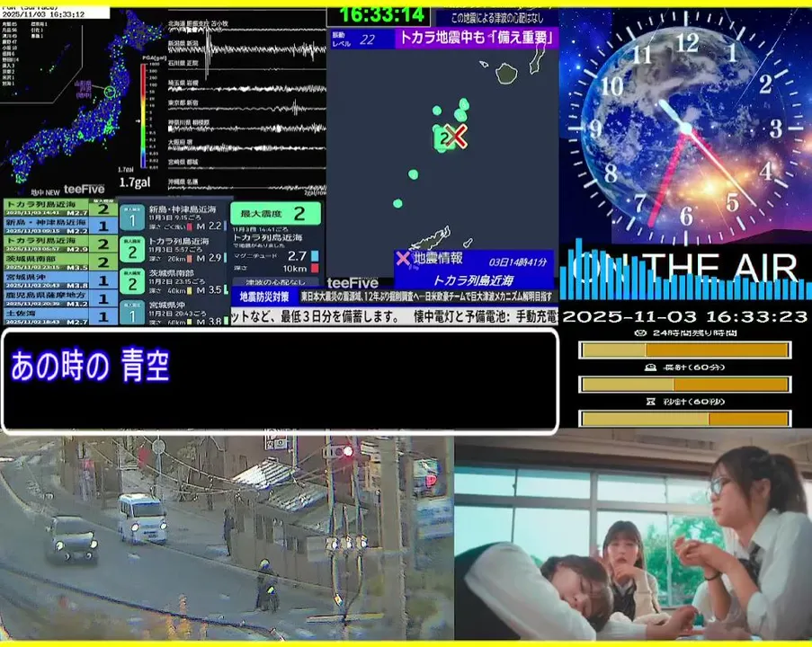The image size is (812, 647).
Task: Click the 長針(60分) progress bar
Action: click(684, 385)
